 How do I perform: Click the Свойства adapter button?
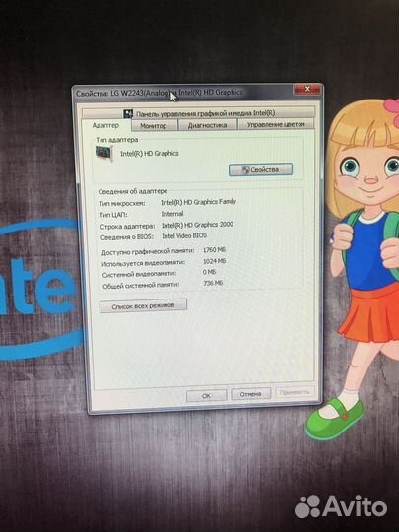coord(260,169)
